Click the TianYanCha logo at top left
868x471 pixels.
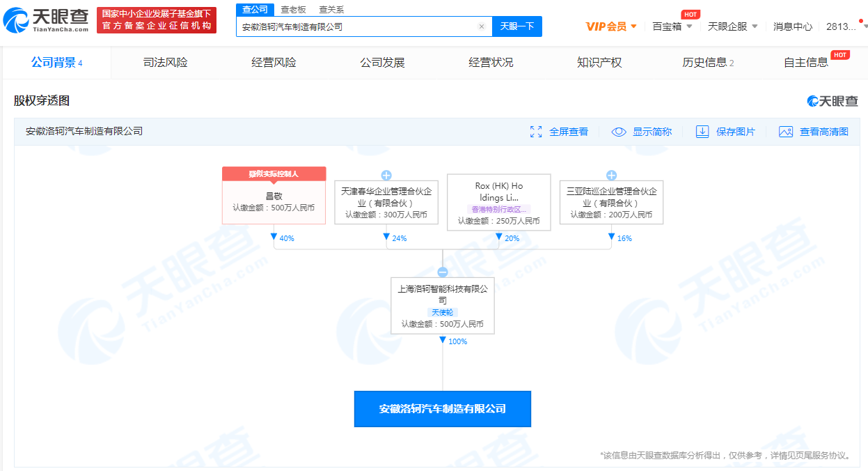[x=46, y=21]
